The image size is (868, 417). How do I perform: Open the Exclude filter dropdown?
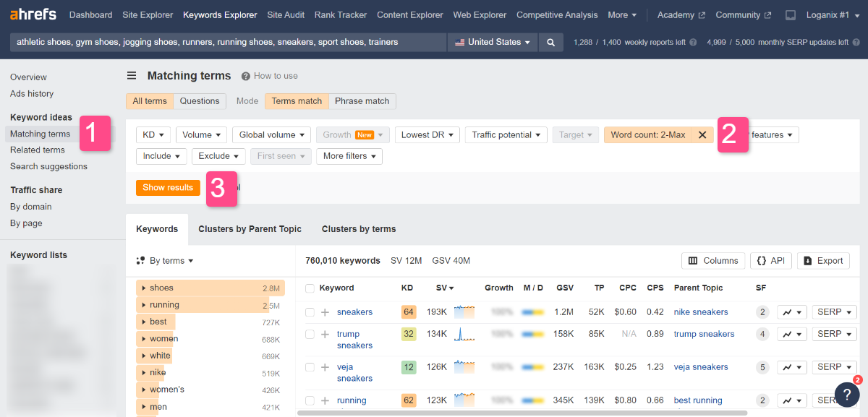tap(218, 156)
